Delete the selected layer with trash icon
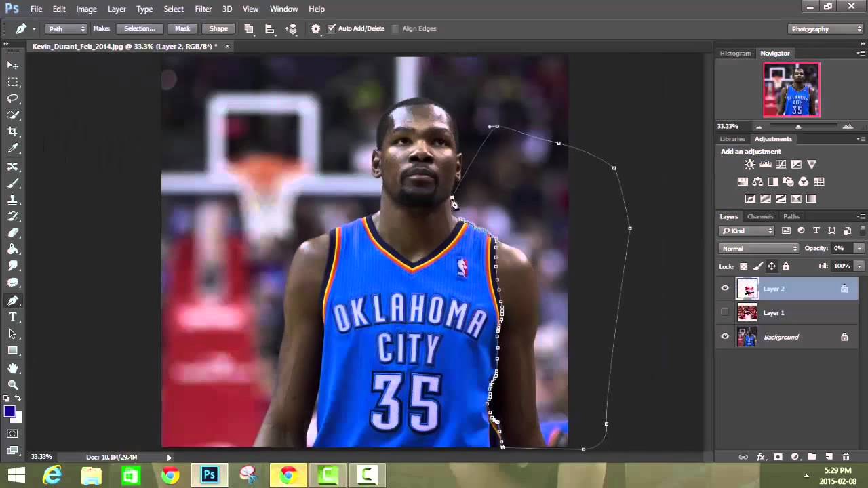The height and width of the screenshot is (488, 868). [x=846, y=457]
